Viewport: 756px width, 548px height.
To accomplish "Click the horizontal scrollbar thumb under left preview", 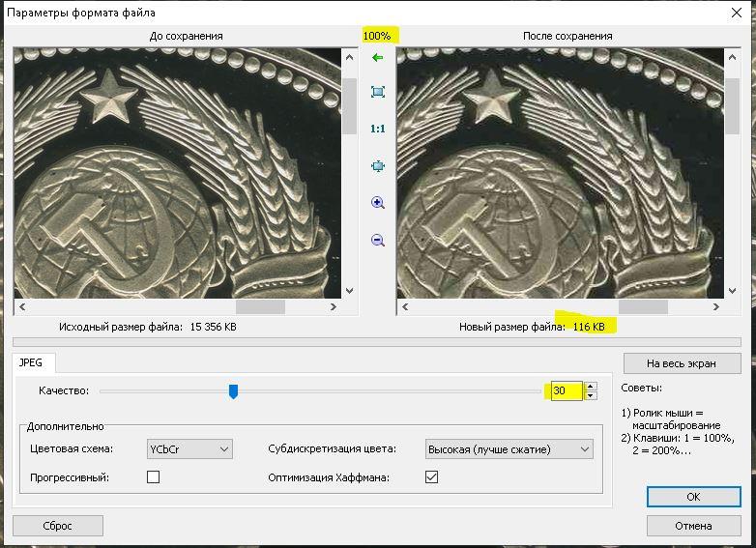I will tap(260, 307).
